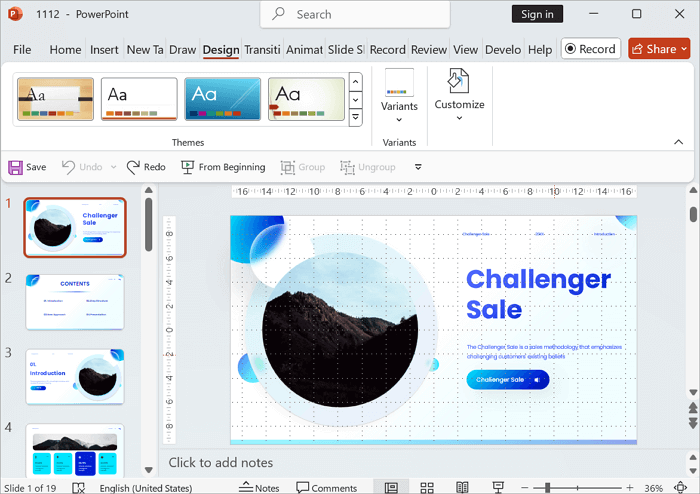Expand the Undo history dropdown
This screenshot has width=700, height=494.
[113, 167]
